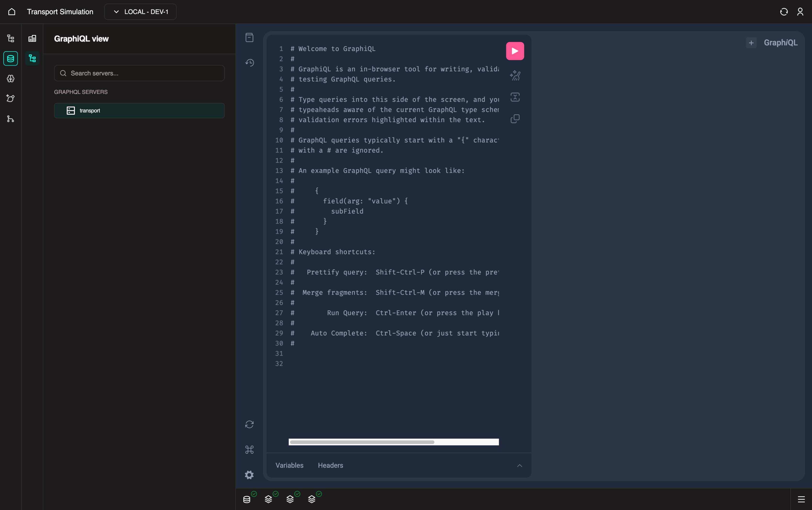Open the hamburger menu at bottom right

(801, 499)
